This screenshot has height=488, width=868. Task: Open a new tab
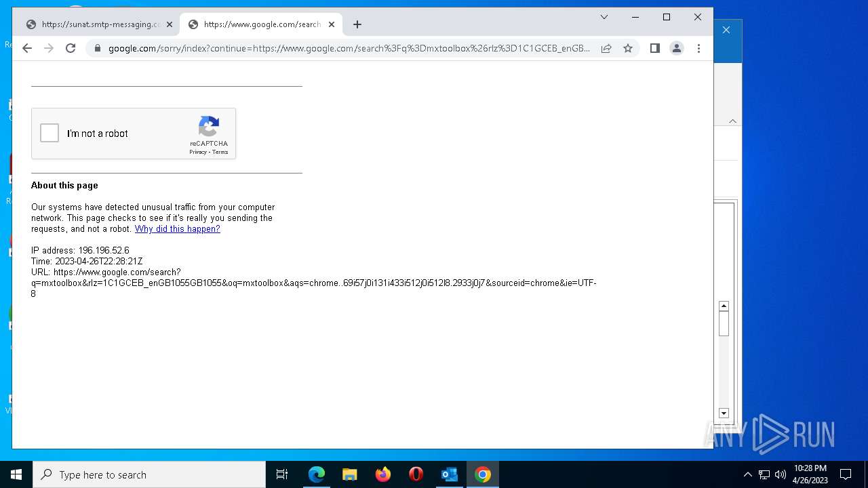coord(357,24)
